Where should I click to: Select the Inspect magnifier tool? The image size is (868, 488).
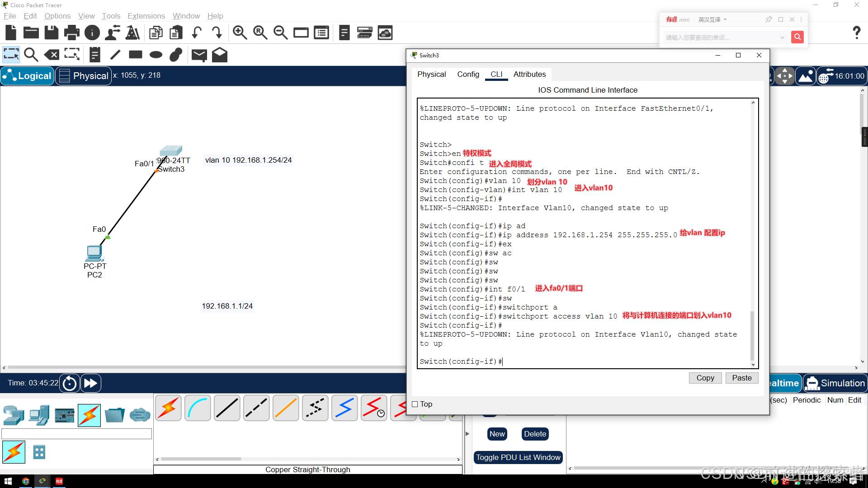click(31, 55)
